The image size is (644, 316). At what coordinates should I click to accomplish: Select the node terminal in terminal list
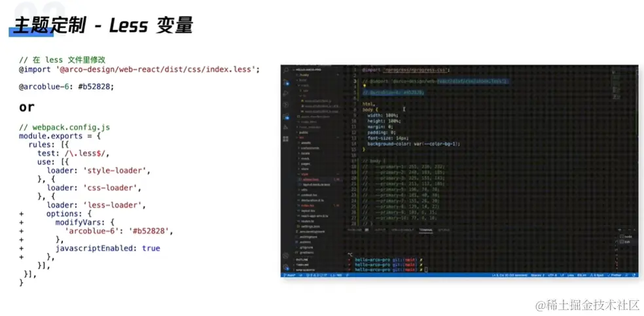tap(626, 237)
